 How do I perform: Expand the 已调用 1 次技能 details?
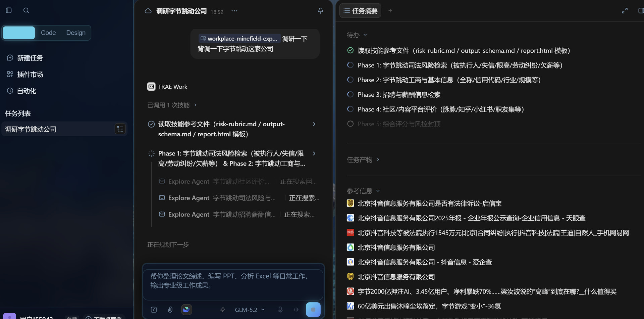[172, 105]
